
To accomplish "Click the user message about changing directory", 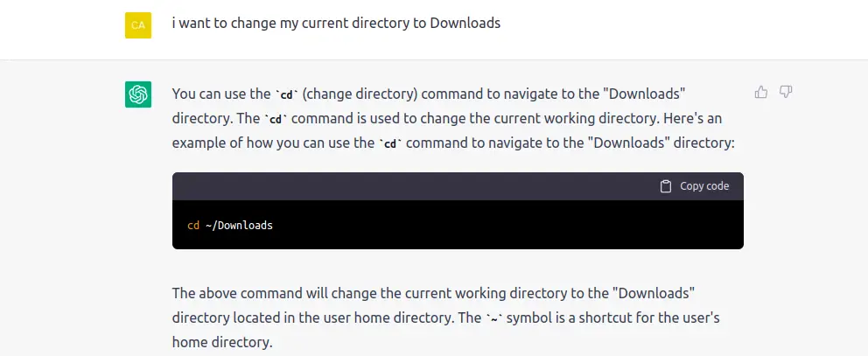I will pyautogui.click(x=336, y=24).
